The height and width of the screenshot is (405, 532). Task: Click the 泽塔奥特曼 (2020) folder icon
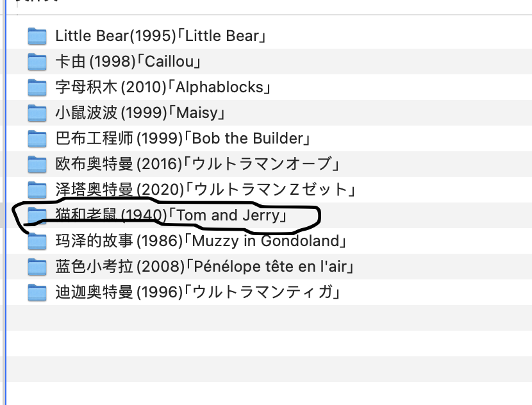pos(38,190)
